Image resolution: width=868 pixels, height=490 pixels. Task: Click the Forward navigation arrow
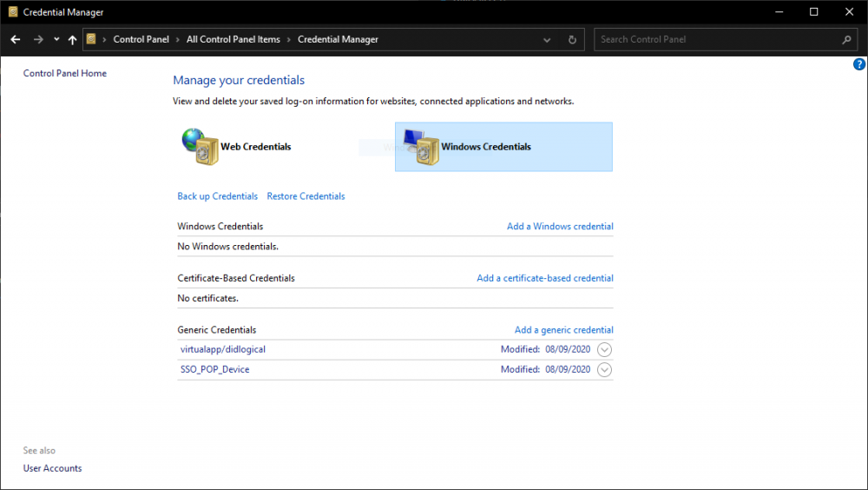click(38, 39)
